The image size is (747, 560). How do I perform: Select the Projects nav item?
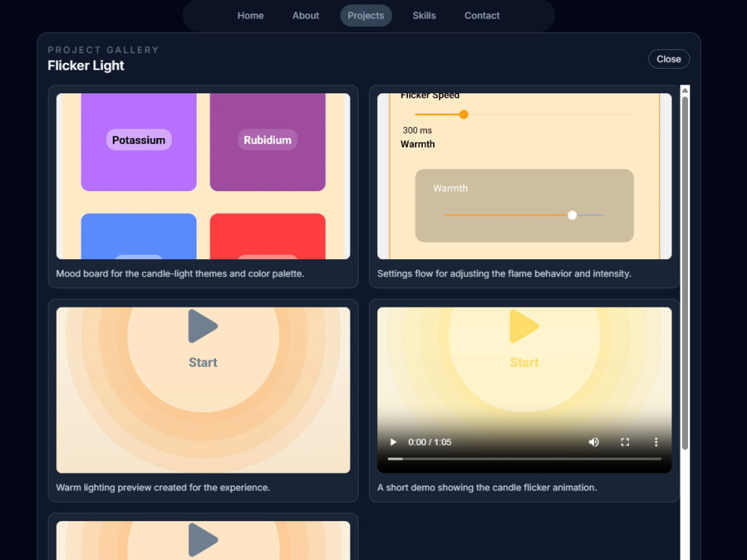coord(366,16)
